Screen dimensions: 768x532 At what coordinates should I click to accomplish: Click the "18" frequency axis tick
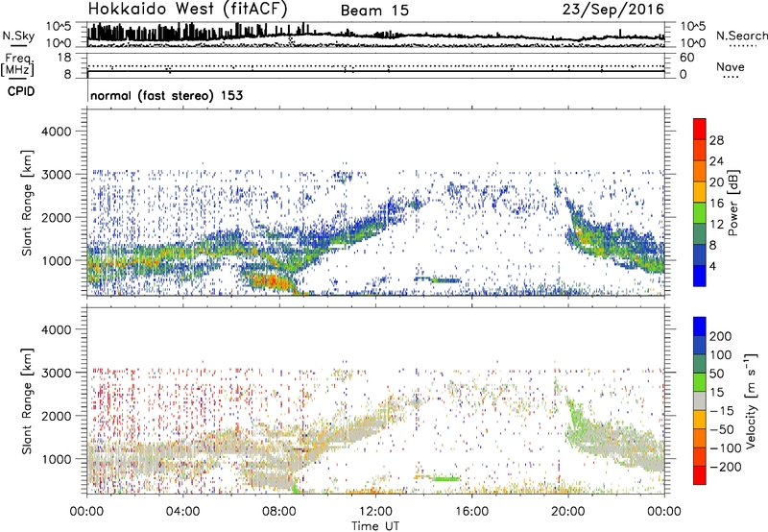point(64,58)
